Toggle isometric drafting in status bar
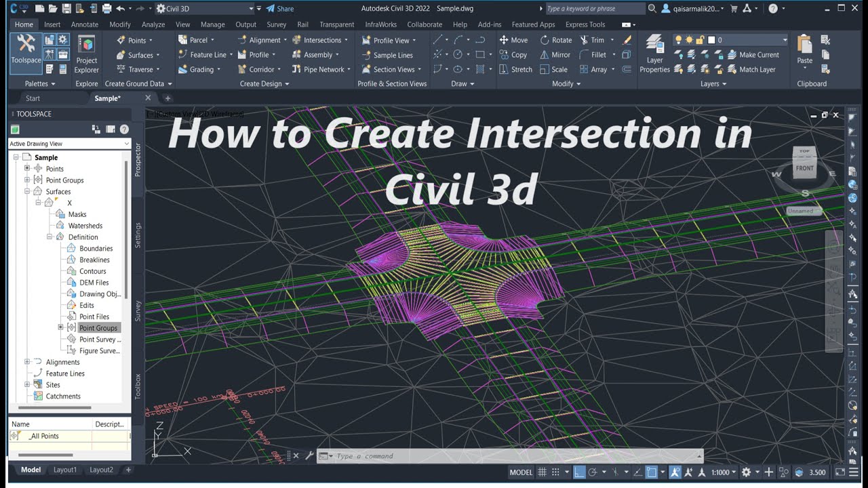The image size is (868, 488). point(614,472)
